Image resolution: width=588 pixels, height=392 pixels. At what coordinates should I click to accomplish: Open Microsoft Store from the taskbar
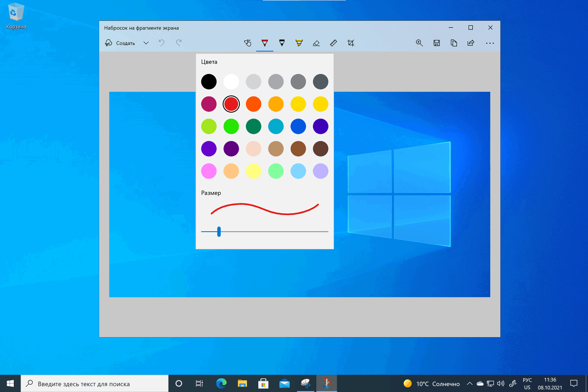pyautogui.click(x=263, y=383)
